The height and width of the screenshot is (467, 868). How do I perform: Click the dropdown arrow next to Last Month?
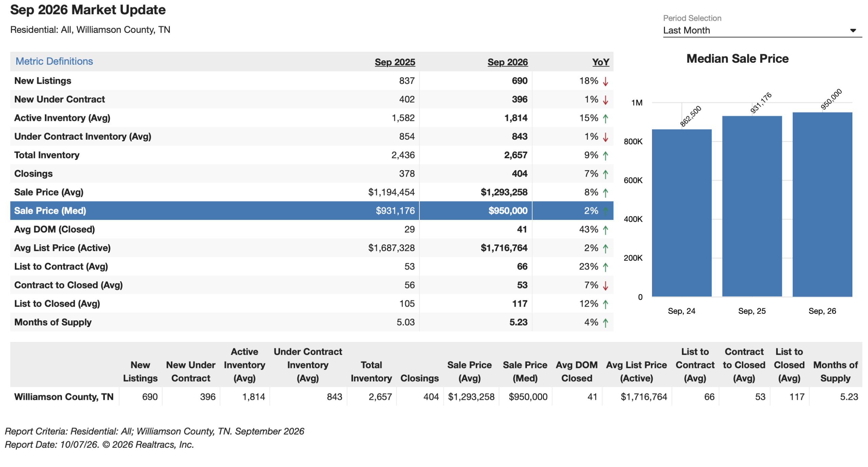[x=853, y=31]
